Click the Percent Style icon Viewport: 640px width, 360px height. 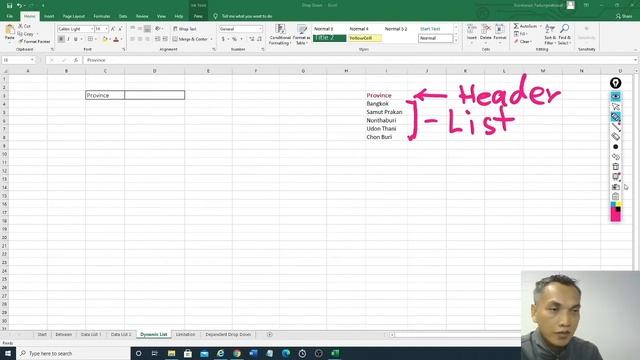click(234, 39)
